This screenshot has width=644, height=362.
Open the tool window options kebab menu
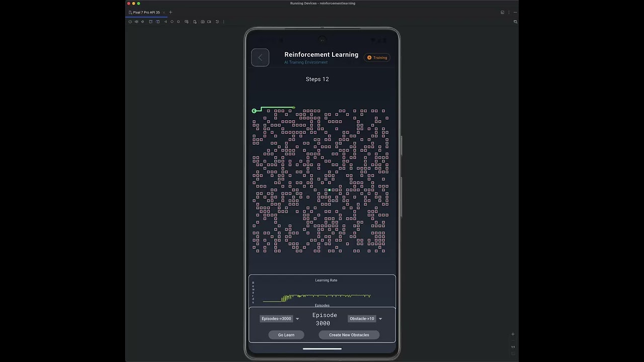[509, 12]
